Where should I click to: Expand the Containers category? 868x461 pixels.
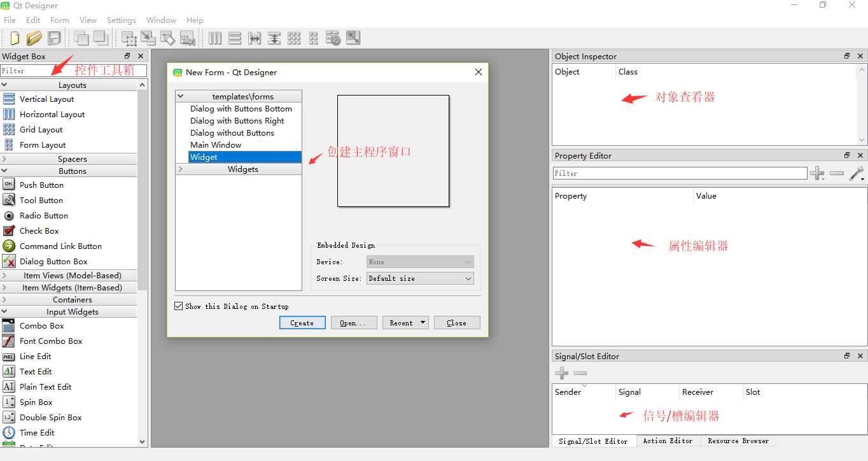(5, 299)
